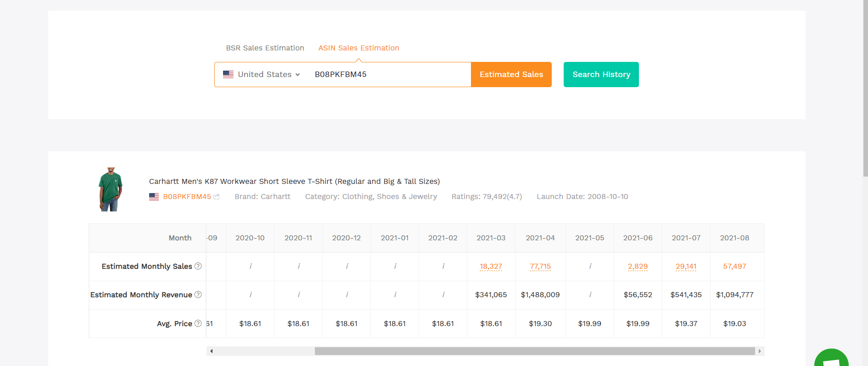Open 2021-03 sales value 18,327

click(491, 266)
